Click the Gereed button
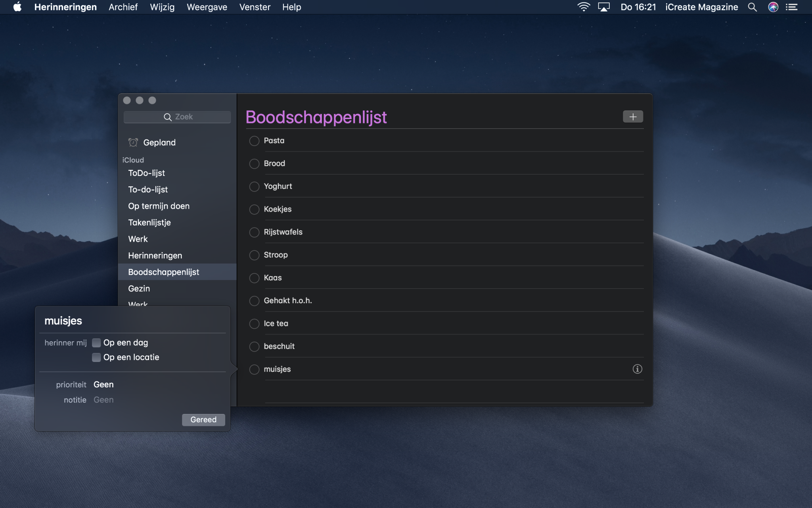The height and width of the screenshot is (508, 812). 203,420
